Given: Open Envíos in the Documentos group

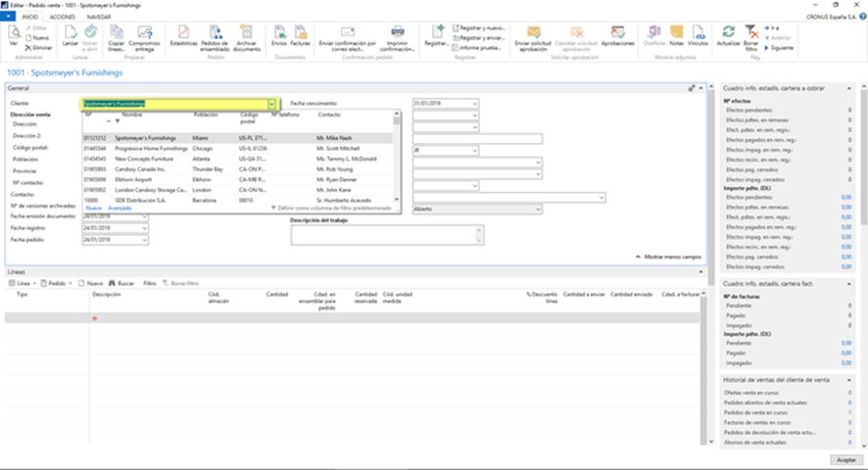Looking at the screenshot, I should [279, 36].
